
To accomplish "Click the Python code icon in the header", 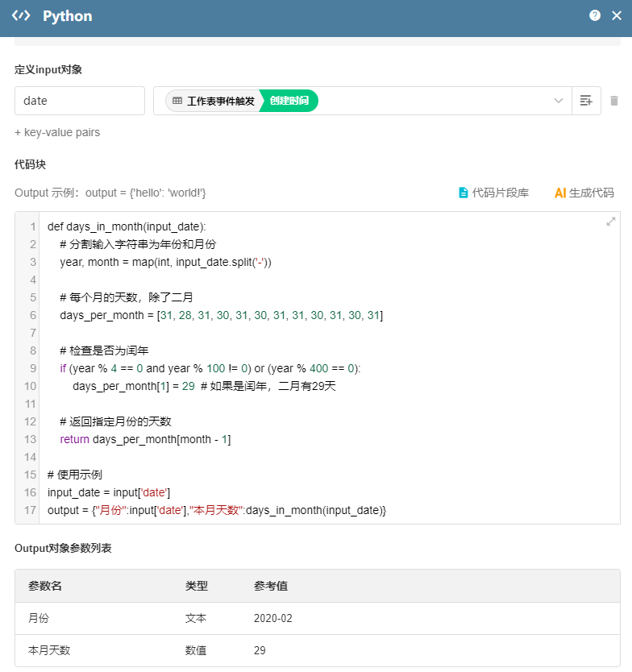I will pyautogui.click(x=20, y=15).
